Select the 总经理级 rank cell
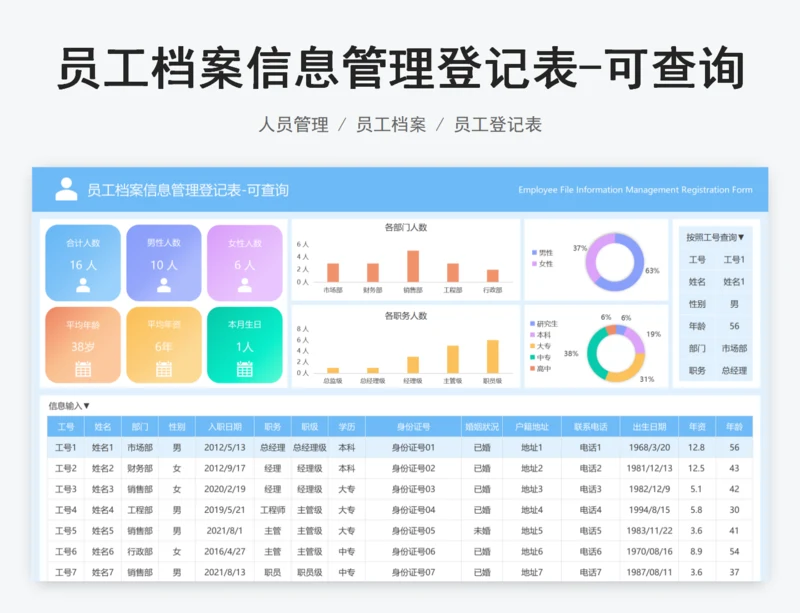The image size is (800, 613). (310, 448)
